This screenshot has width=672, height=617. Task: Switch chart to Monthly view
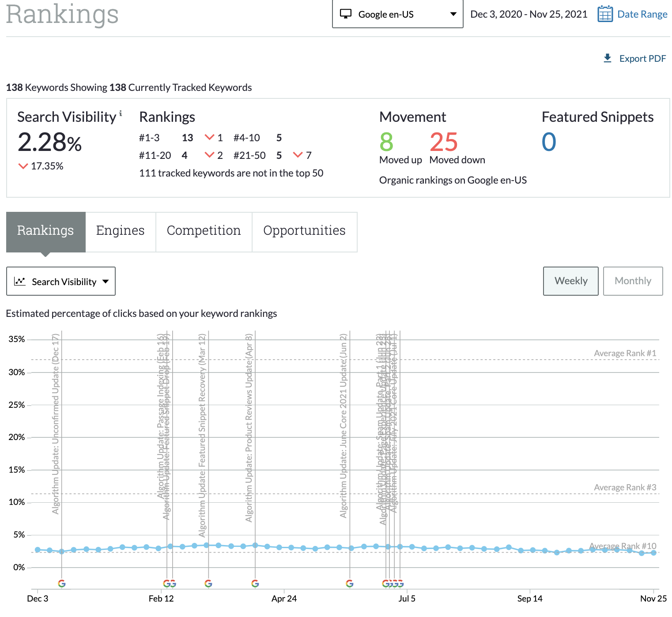632,281
